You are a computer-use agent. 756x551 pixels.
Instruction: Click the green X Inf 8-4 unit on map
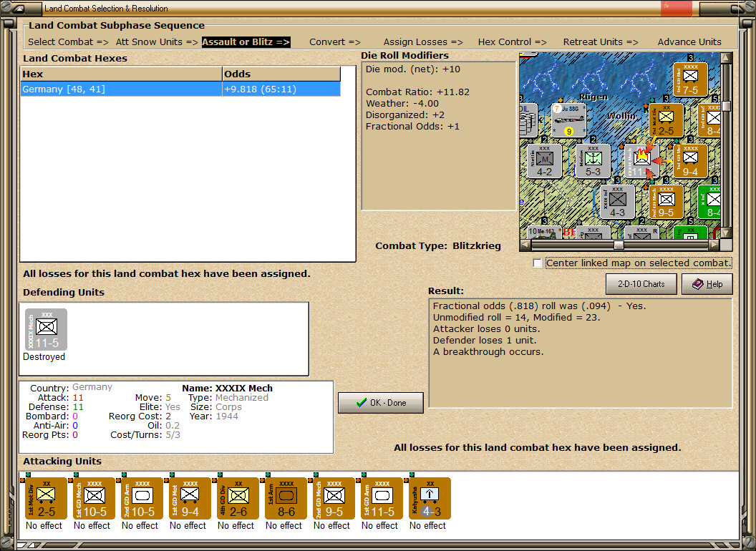709,202
